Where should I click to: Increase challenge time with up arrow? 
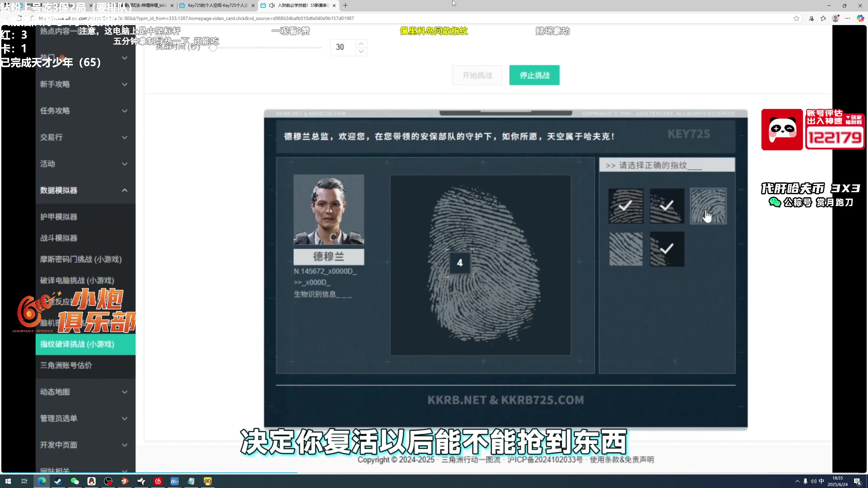(361, 43)
